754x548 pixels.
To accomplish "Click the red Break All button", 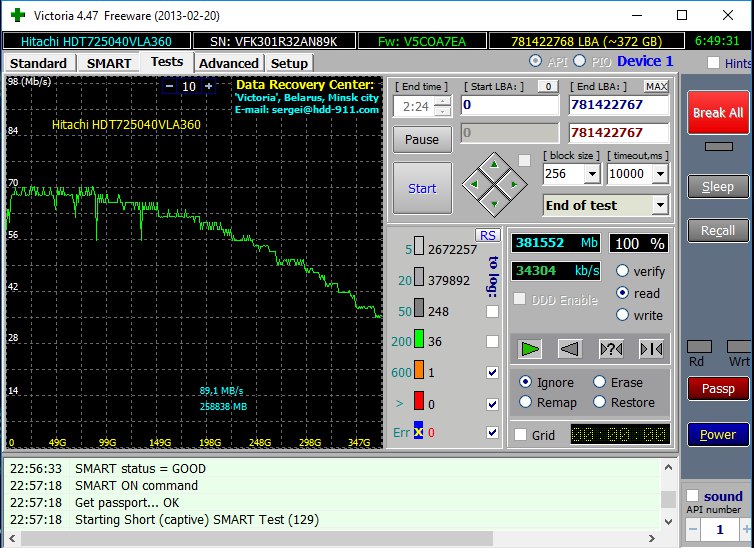I will pyautogui.click(x=718, y=112).
